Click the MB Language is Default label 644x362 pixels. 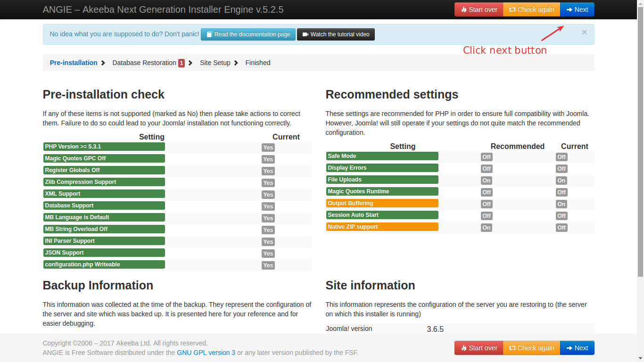(104, 217)
